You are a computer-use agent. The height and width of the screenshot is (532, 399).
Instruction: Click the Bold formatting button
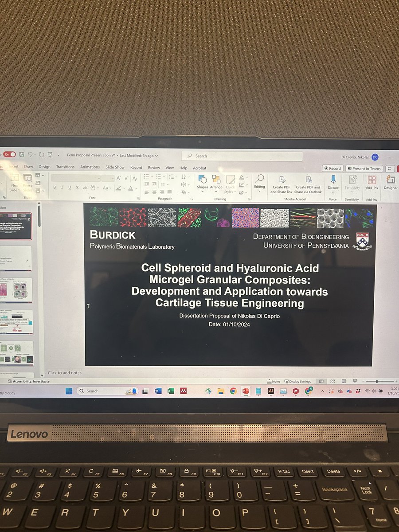pos(55,188)
